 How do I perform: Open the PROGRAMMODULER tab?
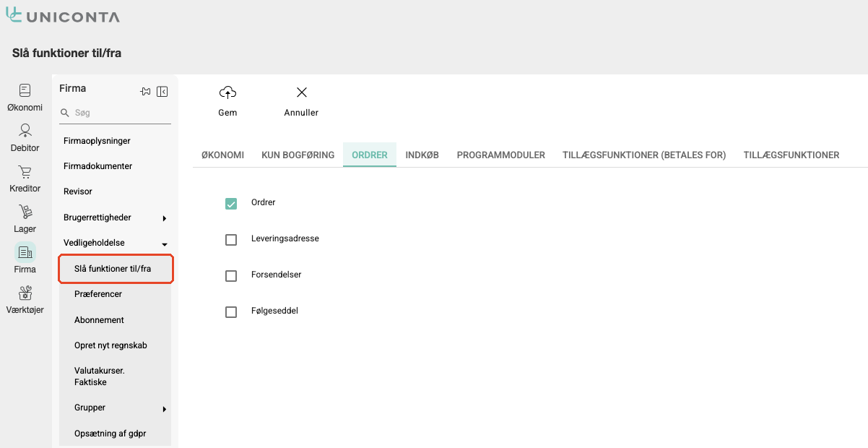pyautogui.click(x=501, y=155)
